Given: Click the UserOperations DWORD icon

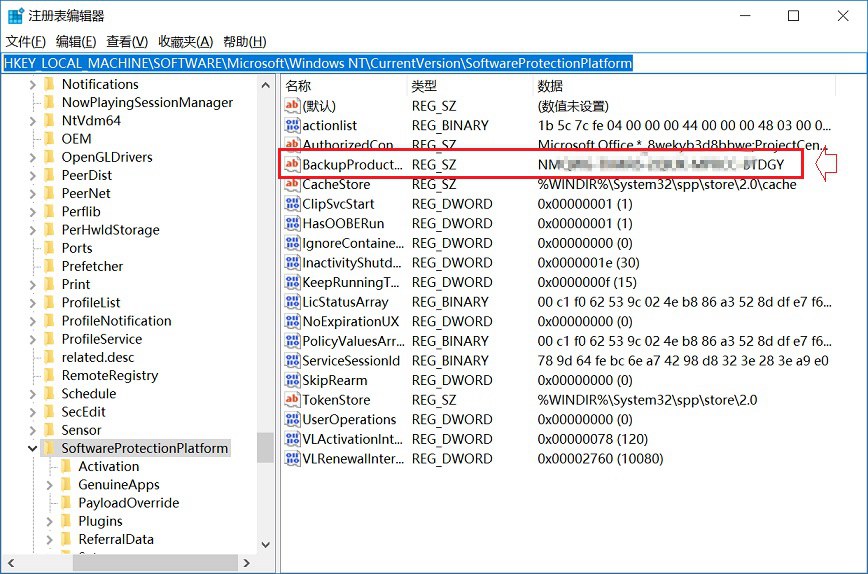Looking at the screenshot, I should click(x=292, y=419).
